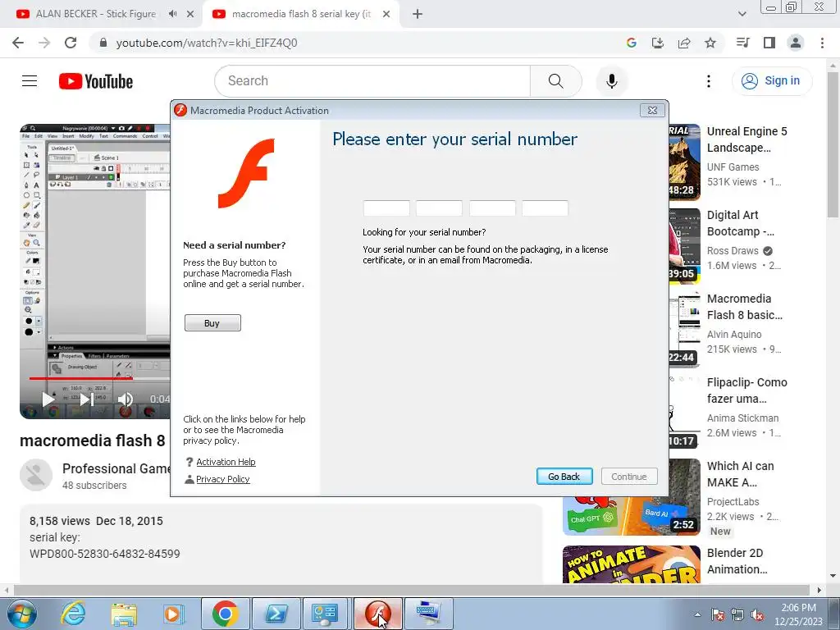Screen dimensions: 840x630
Task: Click the Buy button in activation dialog
Action: coord(212,323)
